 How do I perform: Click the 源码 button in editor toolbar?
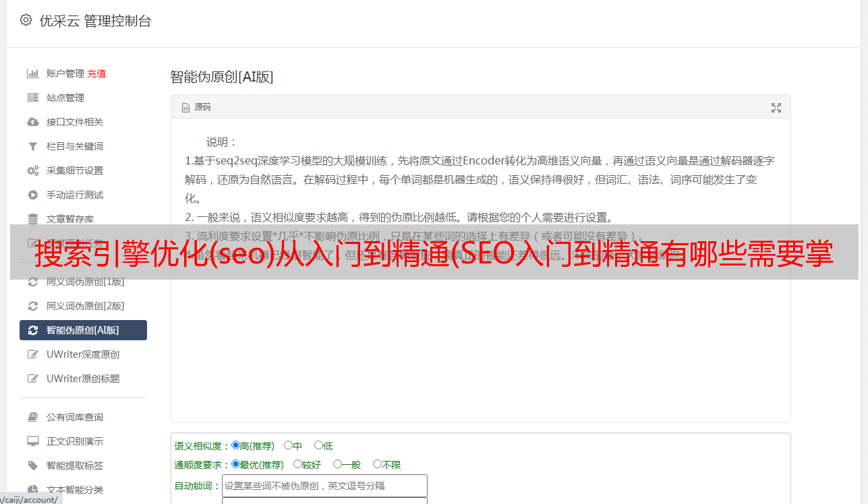(196, 108)
